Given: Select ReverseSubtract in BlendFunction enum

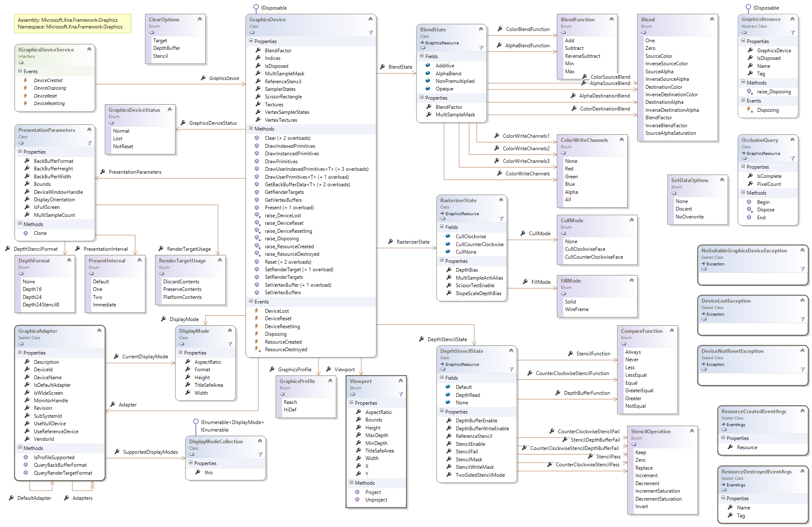Looking at the screenshot, I should pos(582,56).
